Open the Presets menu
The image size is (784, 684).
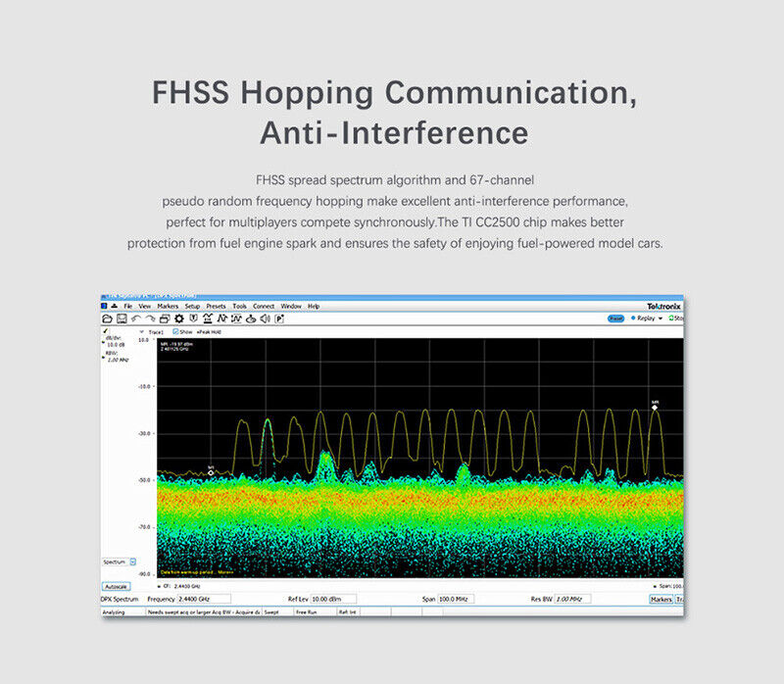tap(216, 306)
